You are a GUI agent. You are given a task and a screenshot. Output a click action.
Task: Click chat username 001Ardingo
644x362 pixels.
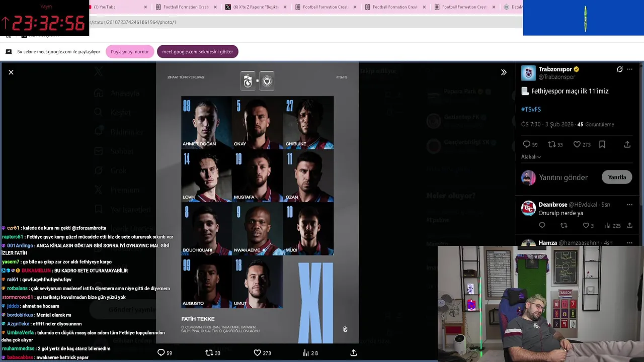[x=20, y=245]
